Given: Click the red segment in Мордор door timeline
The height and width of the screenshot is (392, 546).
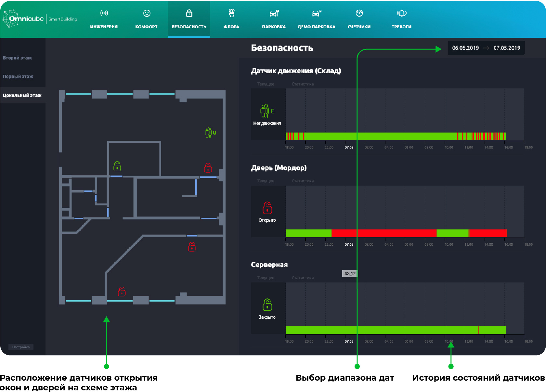Looking at the screenshot, I should [x=383, y=233].
